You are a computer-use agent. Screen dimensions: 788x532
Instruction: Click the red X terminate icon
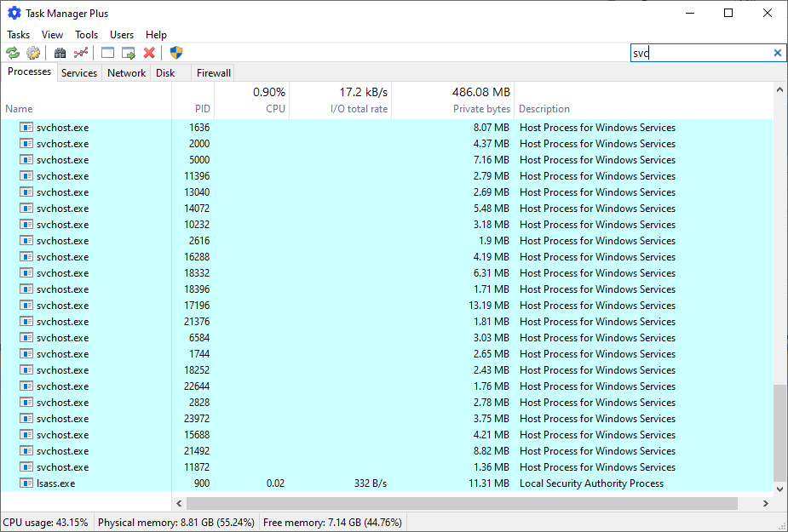(149, 53)
